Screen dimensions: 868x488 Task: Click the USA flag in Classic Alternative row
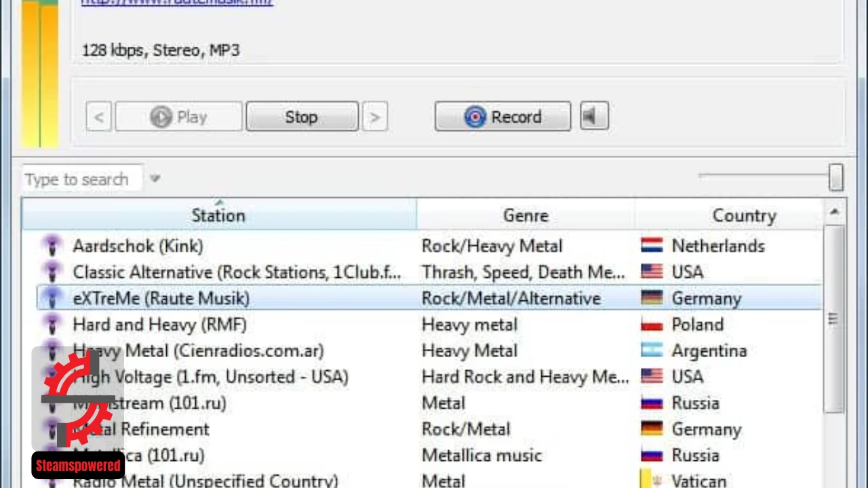pyautogui.click(x=652, y=272)
